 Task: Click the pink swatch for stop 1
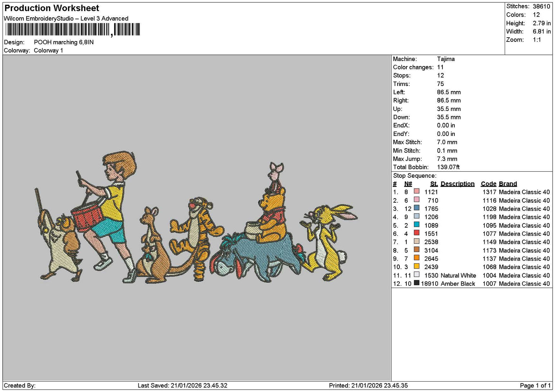(417, 191)
